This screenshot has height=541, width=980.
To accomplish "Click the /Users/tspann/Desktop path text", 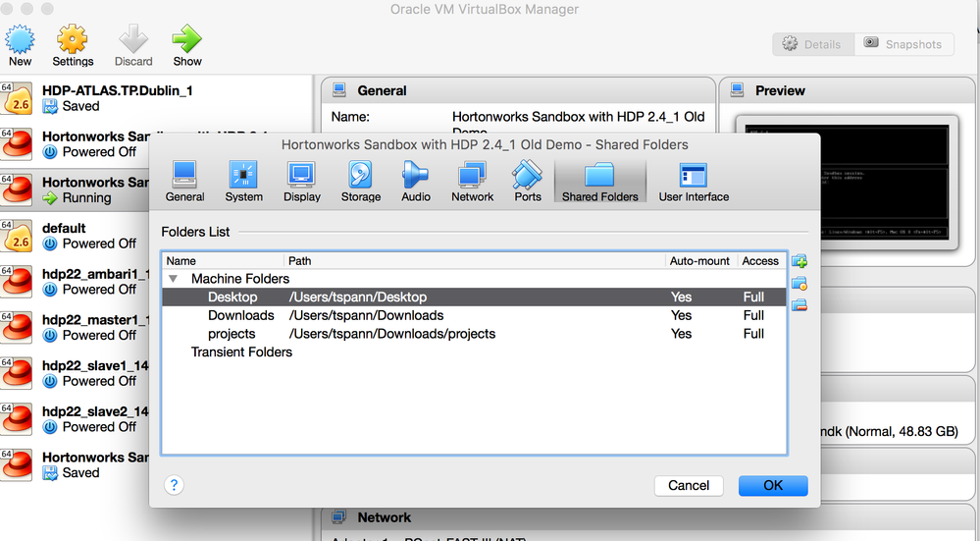I will (357, 298).
